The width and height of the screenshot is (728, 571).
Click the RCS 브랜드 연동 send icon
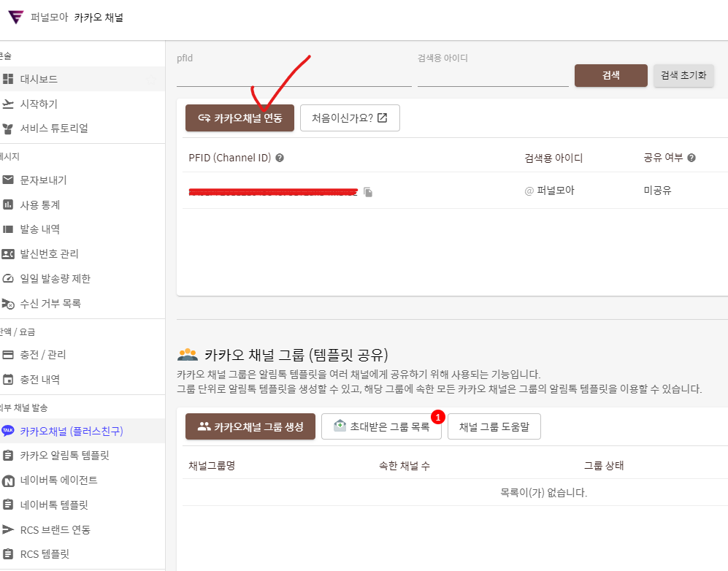coord(8,529)
